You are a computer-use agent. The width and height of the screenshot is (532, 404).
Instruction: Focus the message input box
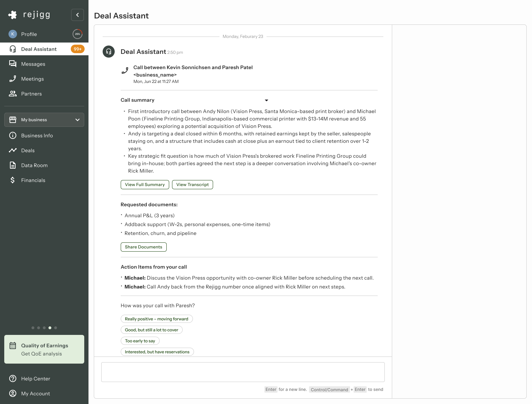click(x=243, y=372)
